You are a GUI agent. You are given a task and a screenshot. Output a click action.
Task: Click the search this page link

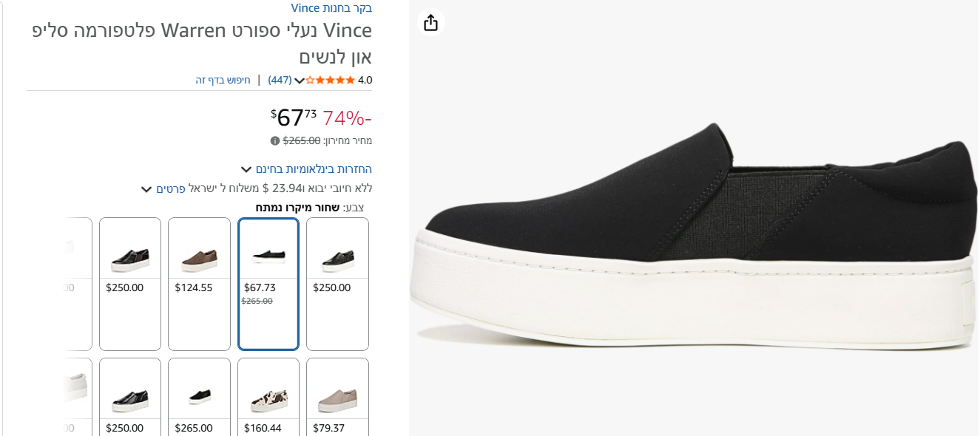(x=223, y=80)
